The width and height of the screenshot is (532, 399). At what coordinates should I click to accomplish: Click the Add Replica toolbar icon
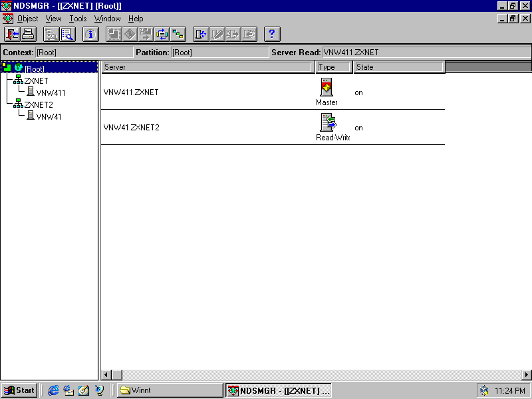click(x=201, y=35)
